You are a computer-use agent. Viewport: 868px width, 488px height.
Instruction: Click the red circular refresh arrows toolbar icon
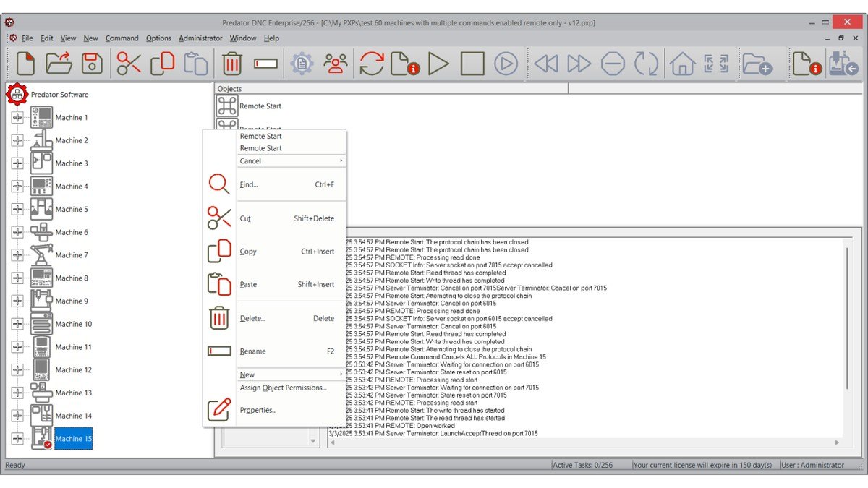372,64
